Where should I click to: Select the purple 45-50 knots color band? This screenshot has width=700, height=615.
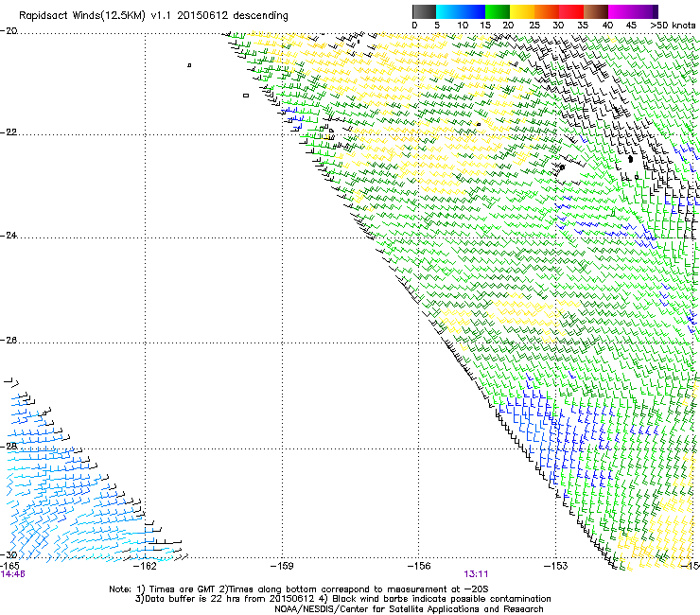[x=645, y=11]
